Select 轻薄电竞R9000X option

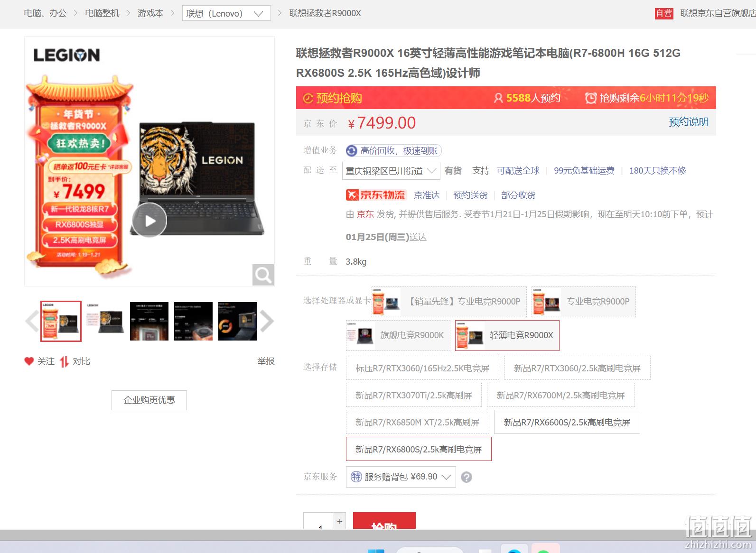coord(507,335)
